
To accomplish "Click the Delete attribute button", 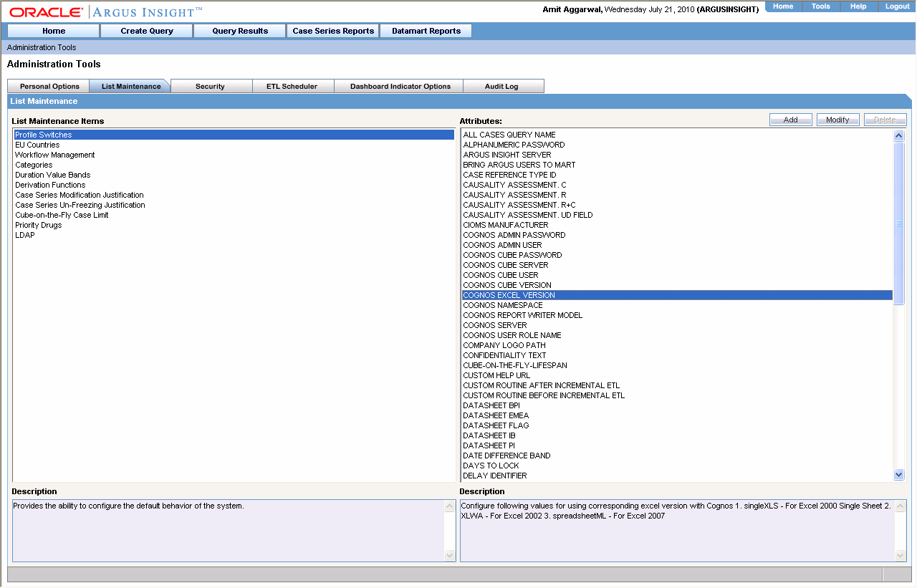I will pyautogui.click(x=885, y=120).
